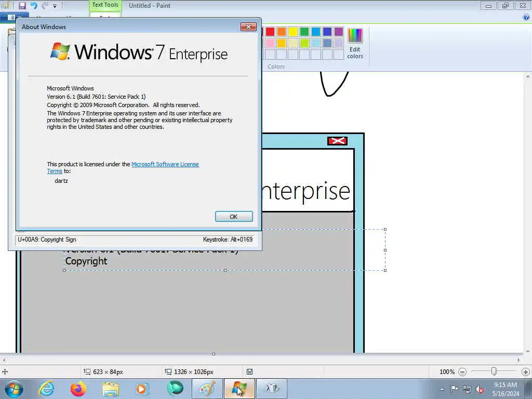Open Paint Help question mark icon

[x=526, y=17]
